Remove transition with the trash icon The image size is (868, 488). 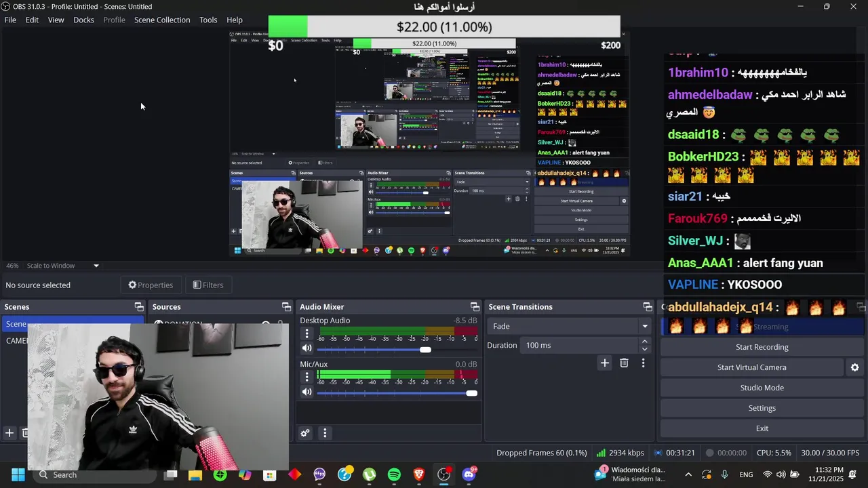[624, 363]
